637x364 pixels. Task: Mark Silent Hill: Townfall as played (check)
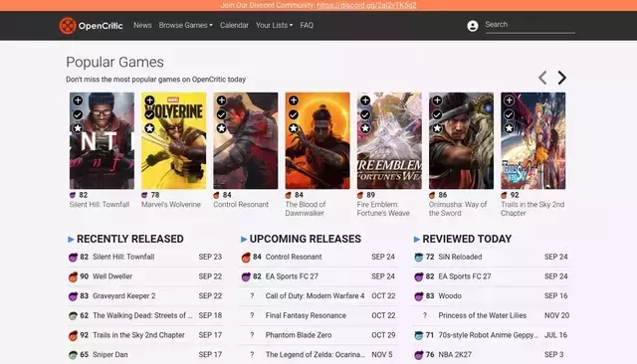point(78,114)
